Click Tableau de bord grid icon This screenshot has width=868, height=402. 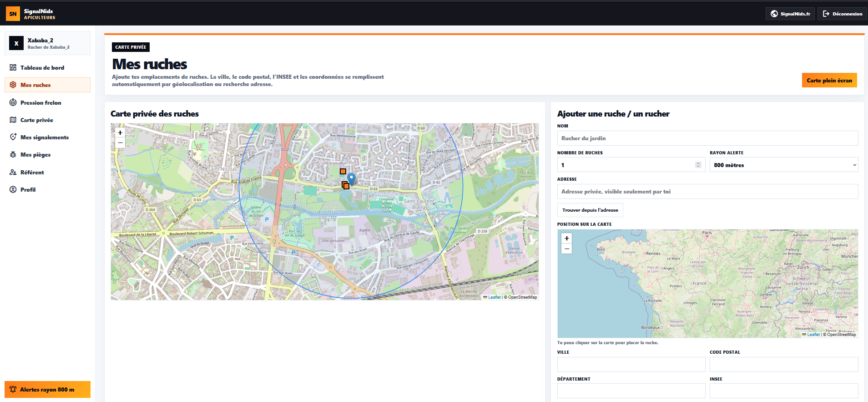click(13, 67)
